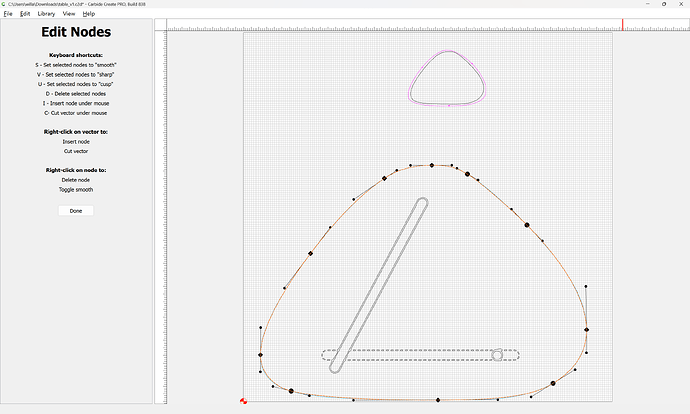This screenshot has height=414, width=690.
Task: Click the diamond-shaped node on the upper-left edge
Action: coord(311,253)
